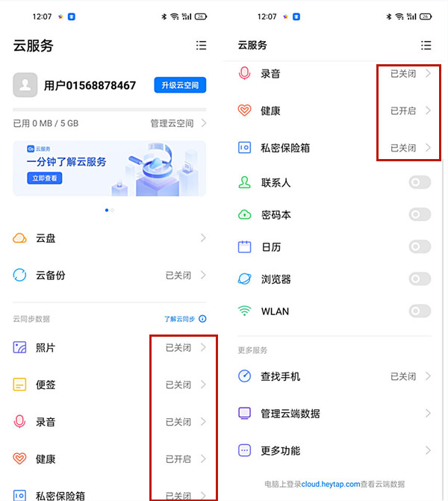Open the list menu icon on right screen
Screen dimensions: 448x501
[426, 45]
